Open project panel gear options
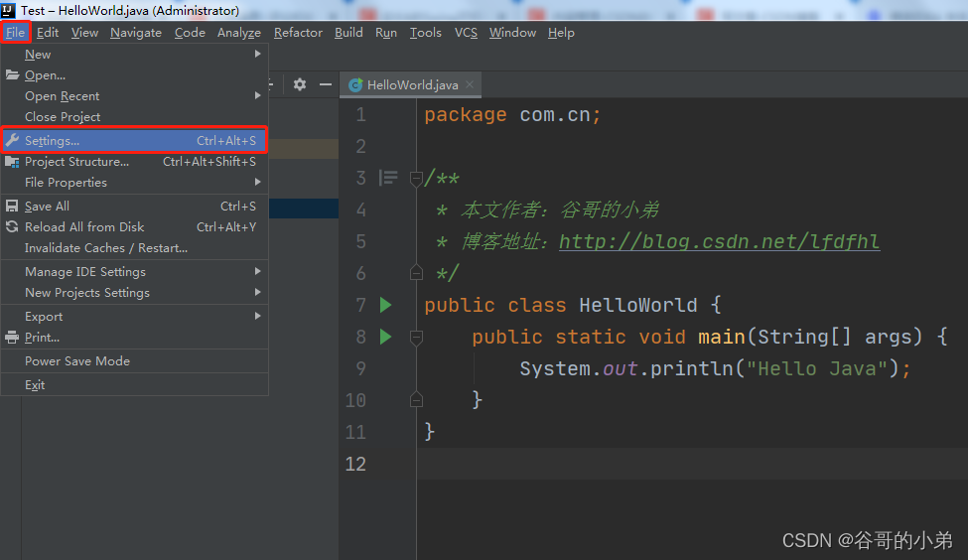This screenshot has height=560, width=968. coord(300,84)
